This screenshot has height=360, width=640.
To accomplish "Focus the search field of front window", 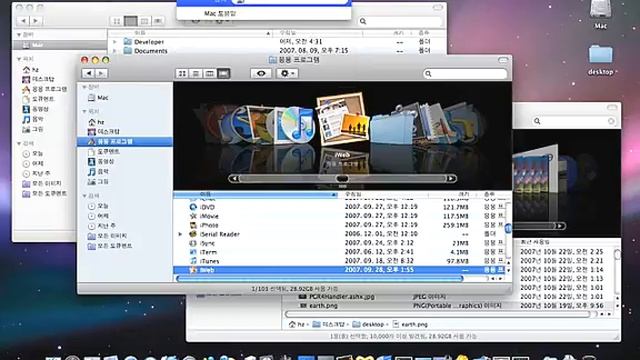I will [465, 73].
